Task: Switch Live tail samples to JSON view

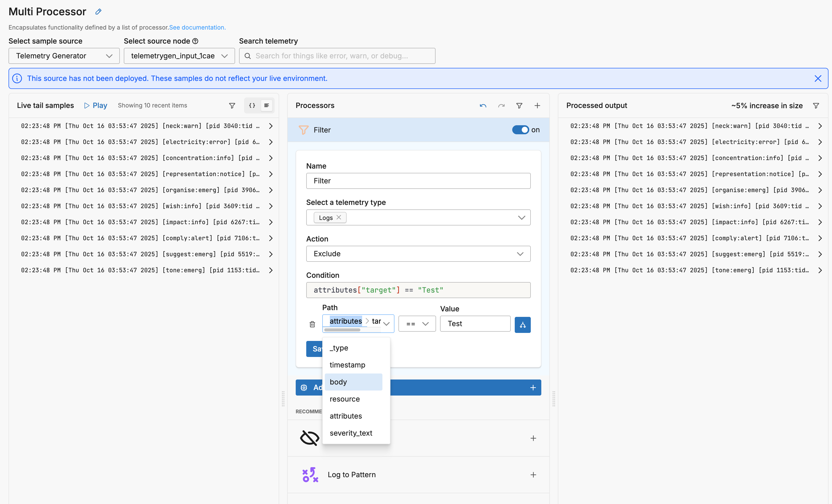Action: pyautogui.click(x=252, y=106)
